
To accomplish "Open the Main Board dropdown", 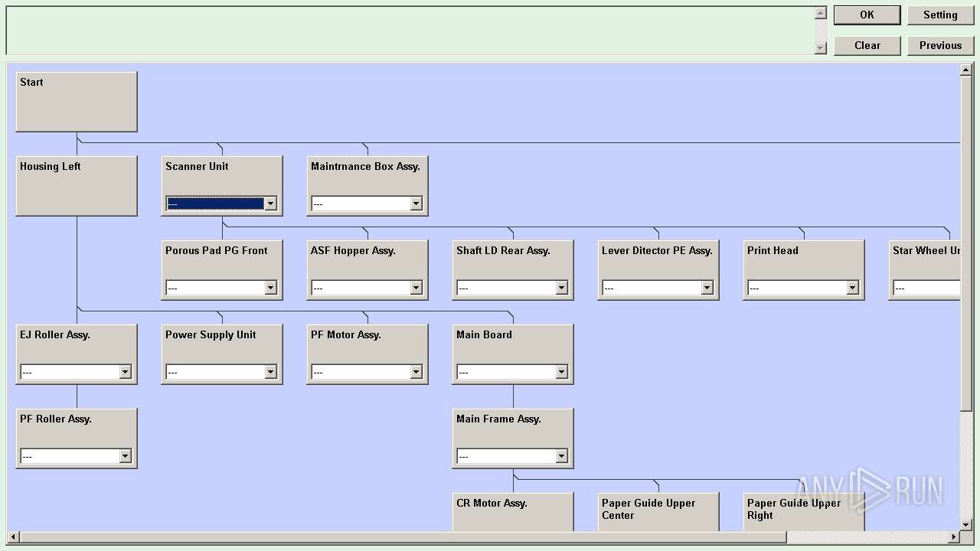I will pyautogui.click(x=561, y=372).
